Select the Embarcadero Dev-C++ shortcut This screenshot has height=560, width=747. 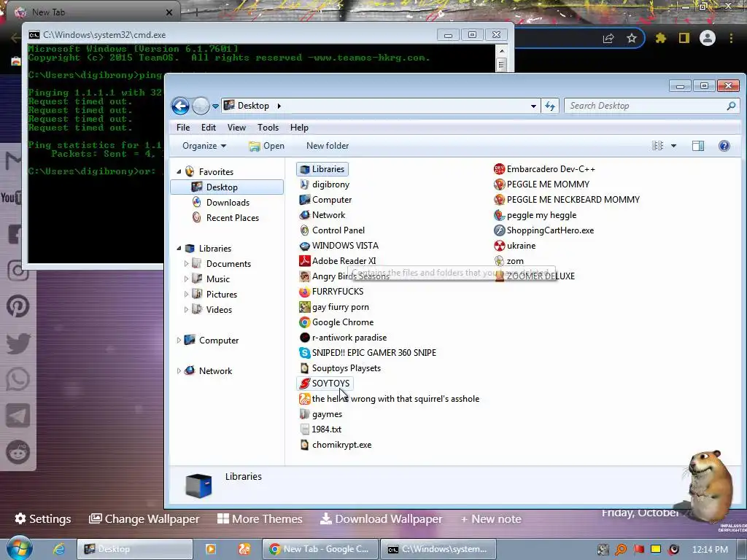tap(544, 169)
